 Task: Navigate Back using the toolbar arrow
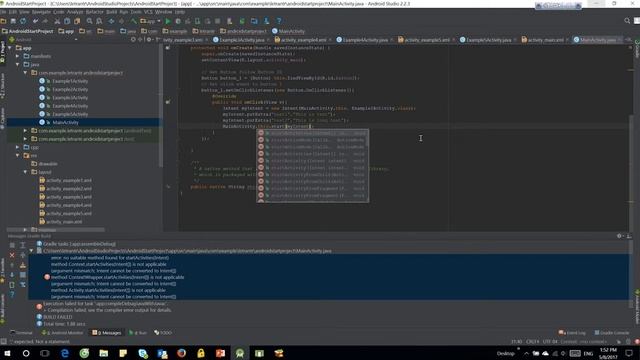[111, 21]
